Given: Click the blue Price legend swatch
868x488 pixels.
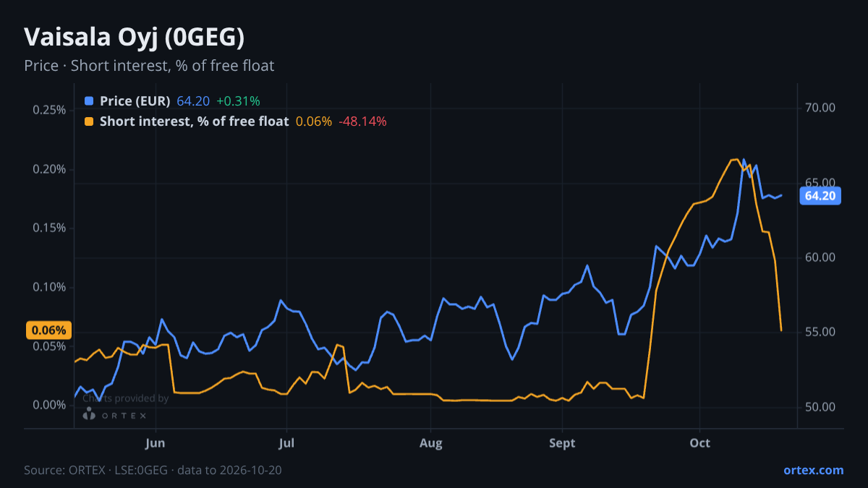Looking at the screenshot, I should (x=89, y=100).
